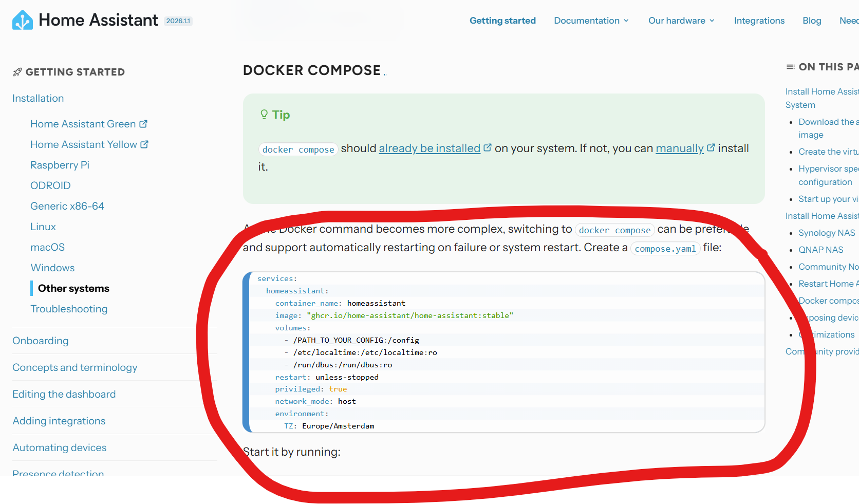Click the 'volumes:' line in the code block
Image resolution: width=859 pixels, height=504 pixels.
click(x=293, y=328)
